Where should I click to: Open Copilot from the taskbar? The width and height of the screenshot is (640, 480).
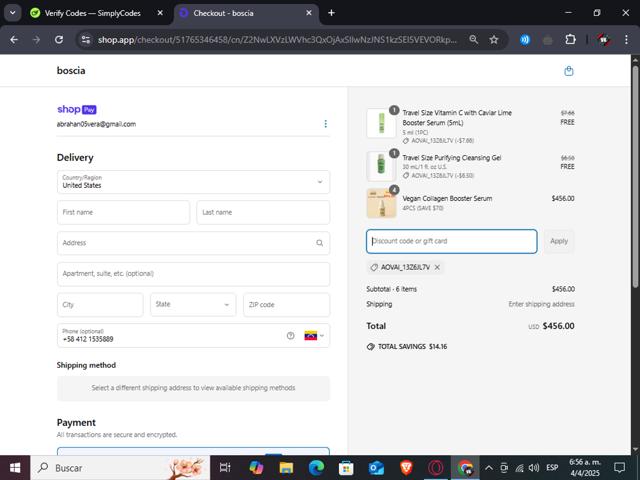click(256, 467)
